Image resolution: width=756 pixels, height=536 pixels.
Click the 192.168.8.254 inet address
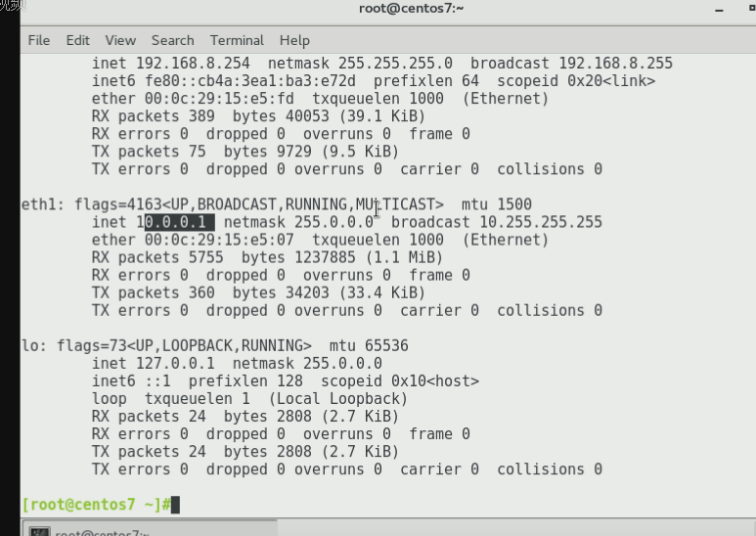tap(193, 64)
